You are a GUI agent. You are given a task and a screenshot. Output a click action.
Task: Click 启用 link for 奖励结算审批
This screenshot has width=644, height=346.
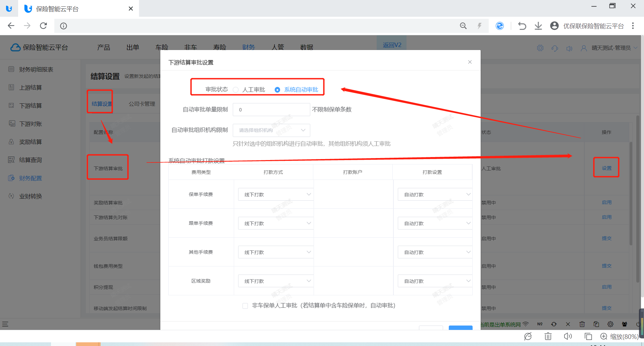(606, 202)
